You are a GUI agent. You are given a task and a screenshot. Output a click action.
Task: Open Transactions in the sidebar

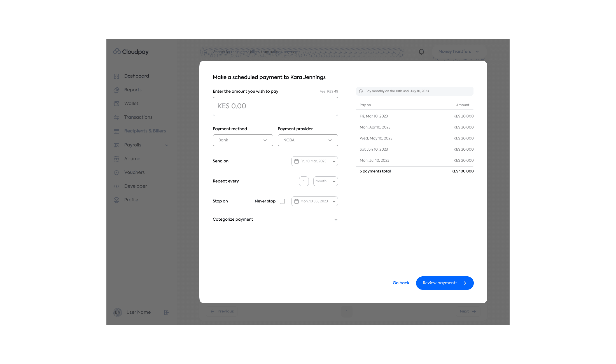click(138, 117)
